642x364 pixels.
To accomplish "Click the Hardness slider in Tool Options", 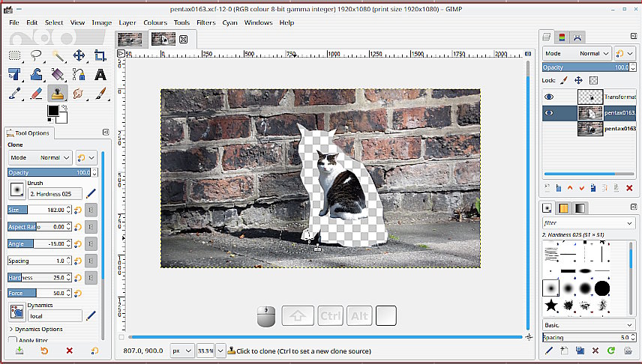I will (39, 277).
